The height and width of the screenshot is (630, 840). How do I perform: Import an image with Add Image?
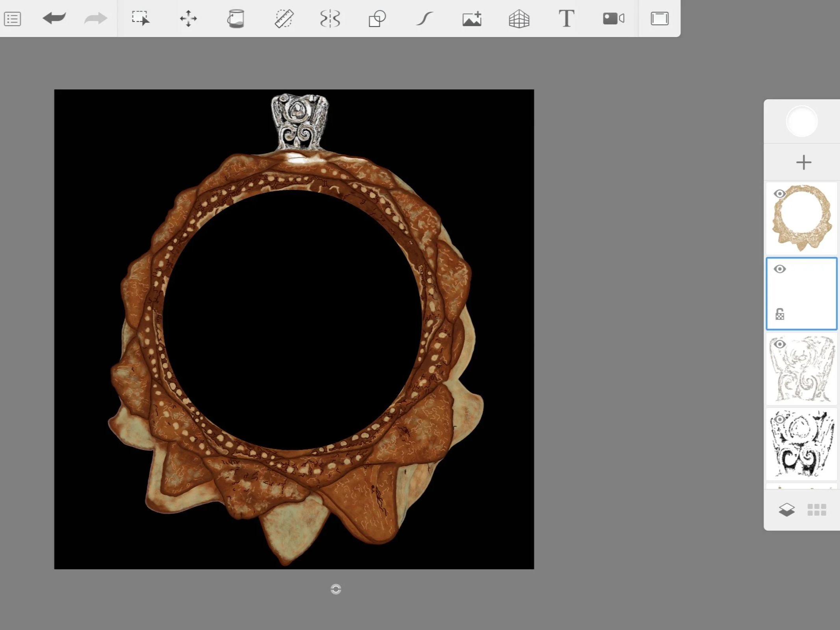point(472,19)
